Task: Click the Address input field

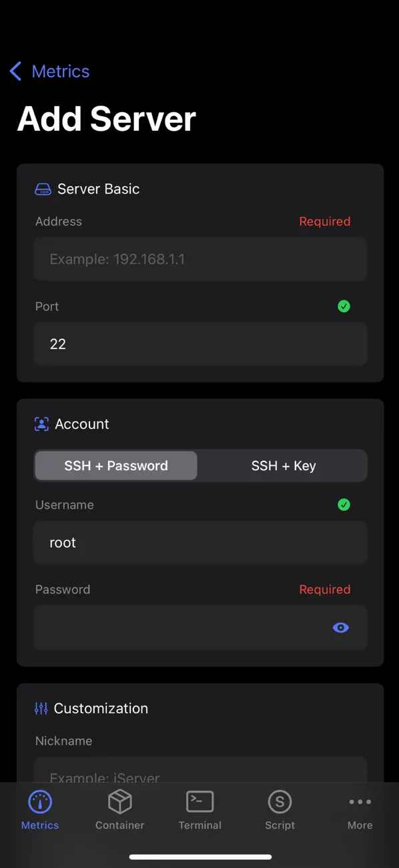Action: tap(199, 259)
